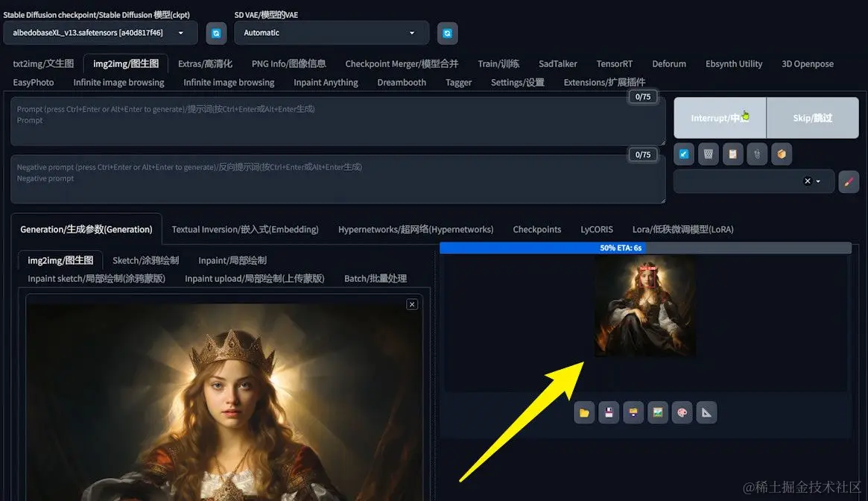
Task: Click the crowned woman input image
Action: (x=224, y=402)
